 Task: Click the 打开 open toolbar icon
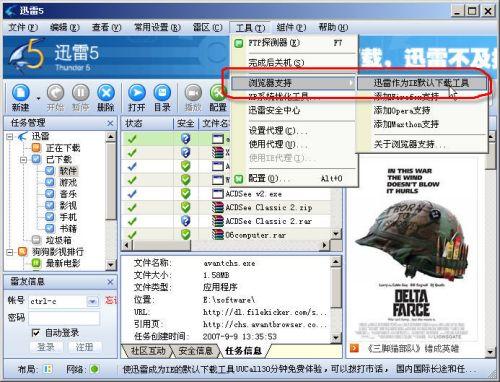(137, 97)
